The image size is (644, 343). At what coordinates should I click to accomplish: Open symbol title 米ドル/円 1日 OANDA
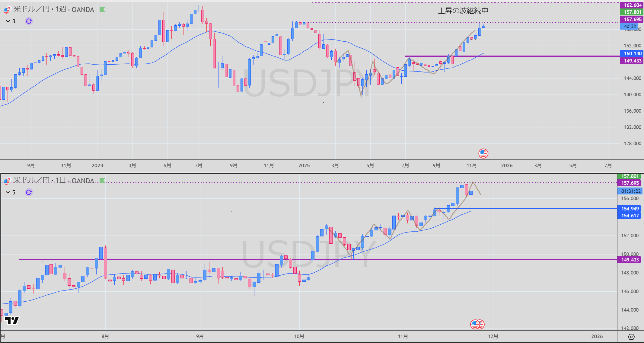point(54,181)
